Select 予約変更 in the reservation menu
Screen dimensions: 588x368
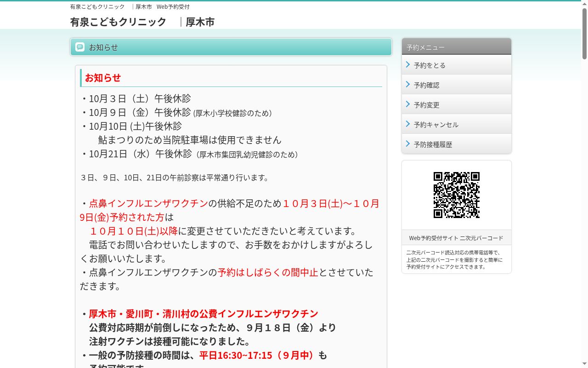[457, 104]
